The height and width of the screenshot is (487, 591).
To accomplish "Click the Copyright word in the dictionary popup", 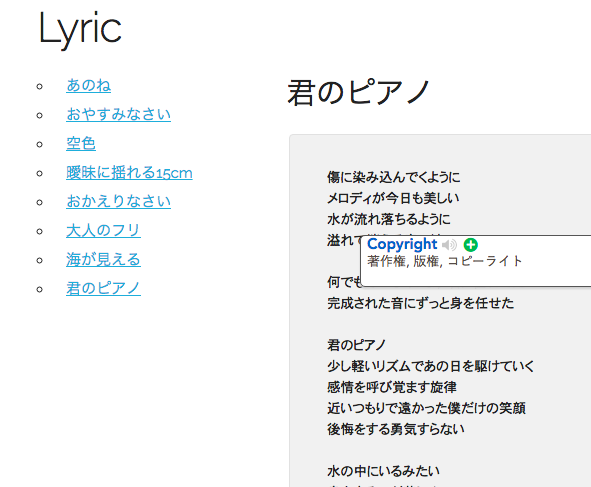I will tap(402, 245).
